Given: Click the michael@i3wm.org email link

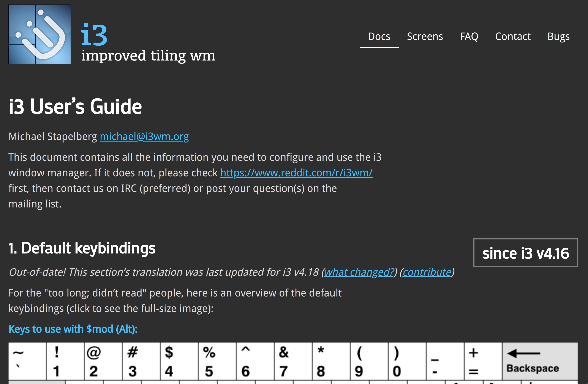Looking at the screenshot, I should (144, 137).
